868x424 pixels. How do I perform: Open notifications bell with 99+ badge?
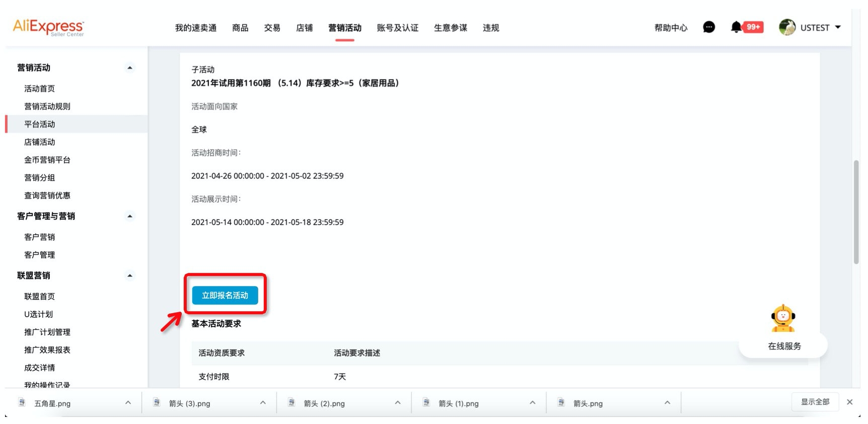[747, 27]
